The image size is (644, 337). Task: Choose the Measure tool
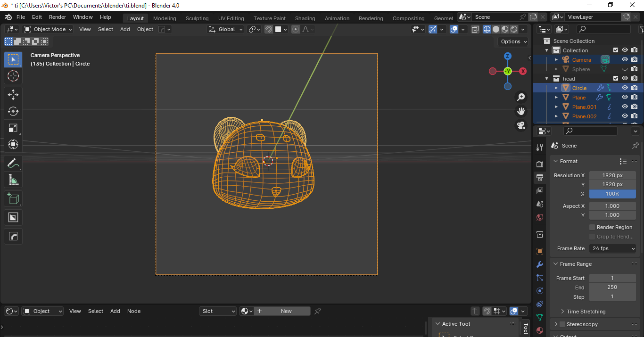(13, 180)
